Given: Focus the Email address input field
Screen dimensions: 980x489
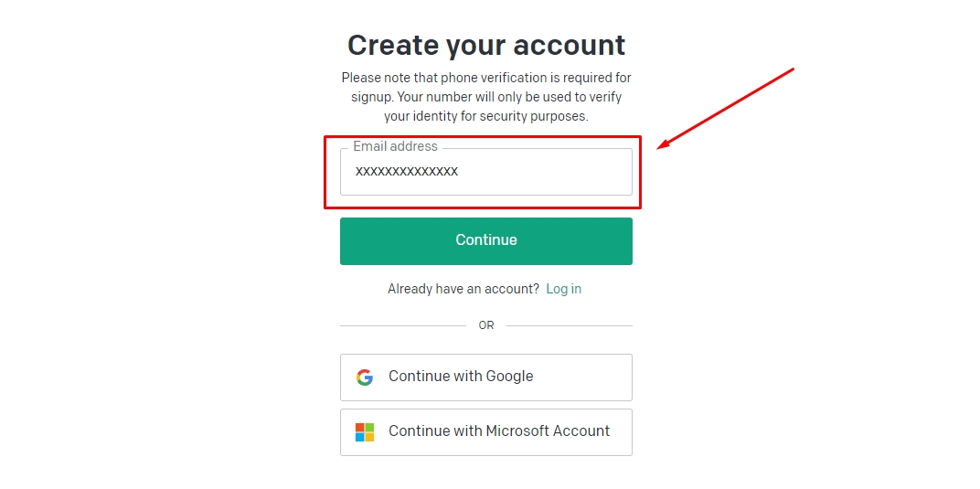Looking at the screenshot, I should click(486, 172).
